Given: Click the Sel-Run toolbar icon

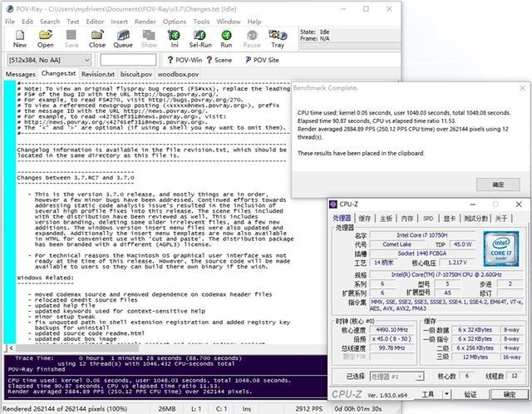Looking at the screenshot, I should 201,37.
